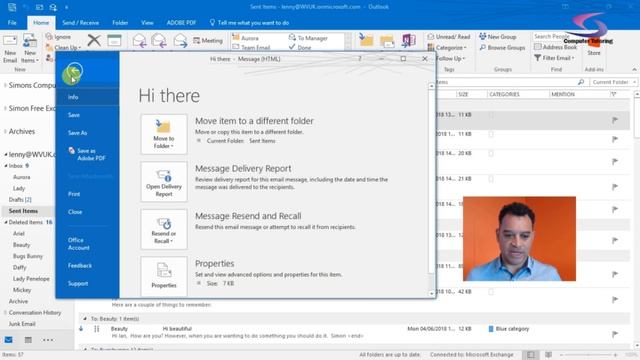Click Tell me what you want to do

coord(249,23)
